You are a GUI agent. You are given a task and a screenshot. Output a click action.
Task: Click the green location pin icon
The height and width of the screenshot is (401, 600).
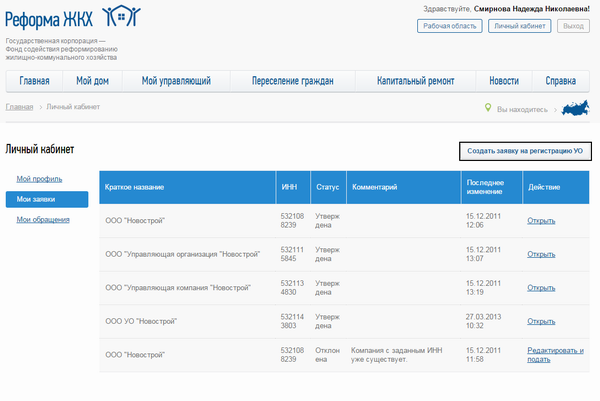click(487, 107)
